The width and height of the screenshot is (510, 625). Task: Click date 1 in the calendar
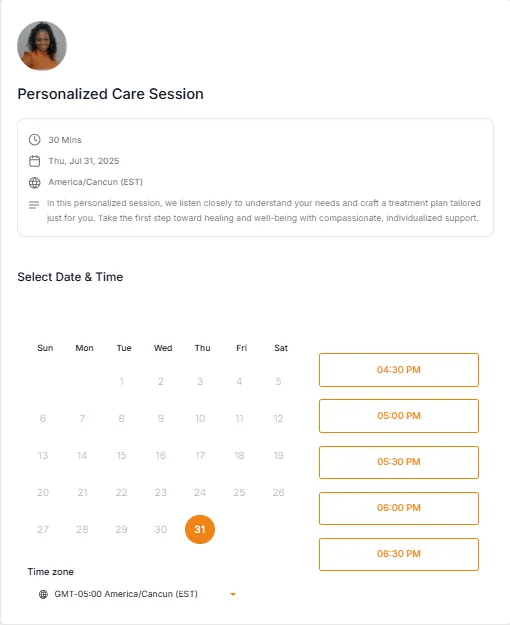(122, 381)
